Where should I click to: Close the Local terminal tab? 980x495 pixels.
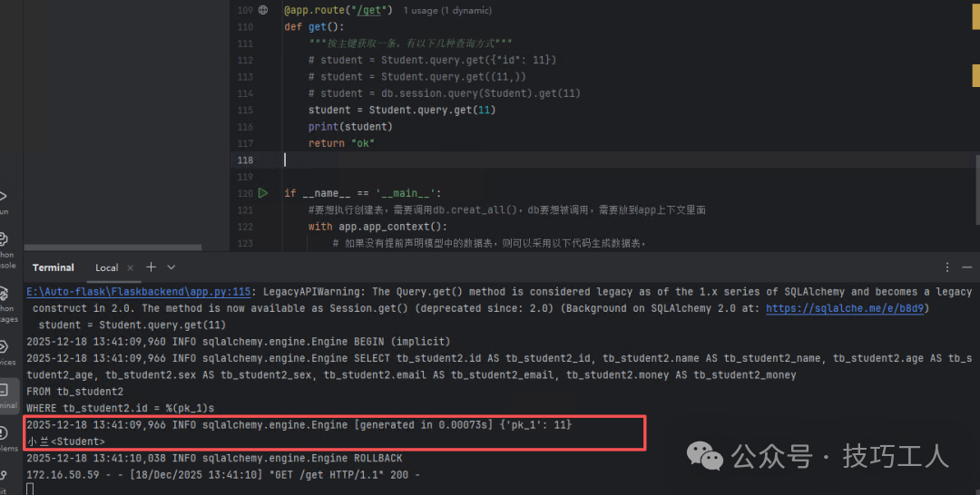pos(130,267)
